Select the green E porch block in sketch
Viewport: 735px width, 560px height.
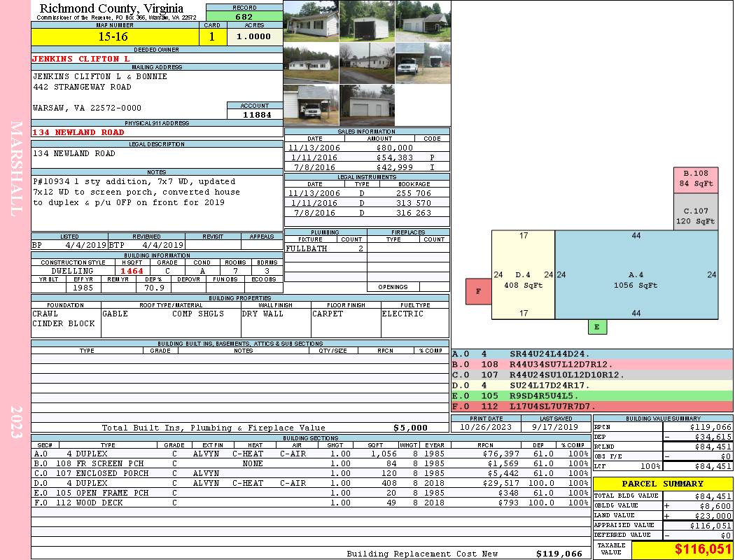point(597,327)
